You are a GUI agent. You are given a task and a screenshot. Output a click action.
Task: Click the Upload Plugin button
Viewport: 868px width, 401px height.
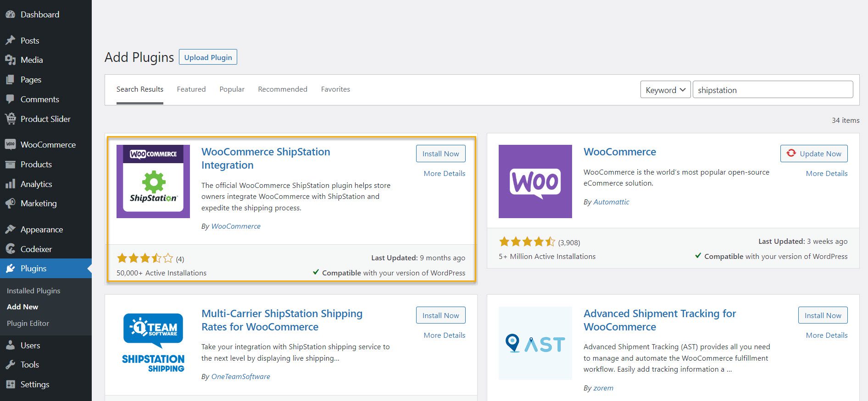(x=208, y=57)
